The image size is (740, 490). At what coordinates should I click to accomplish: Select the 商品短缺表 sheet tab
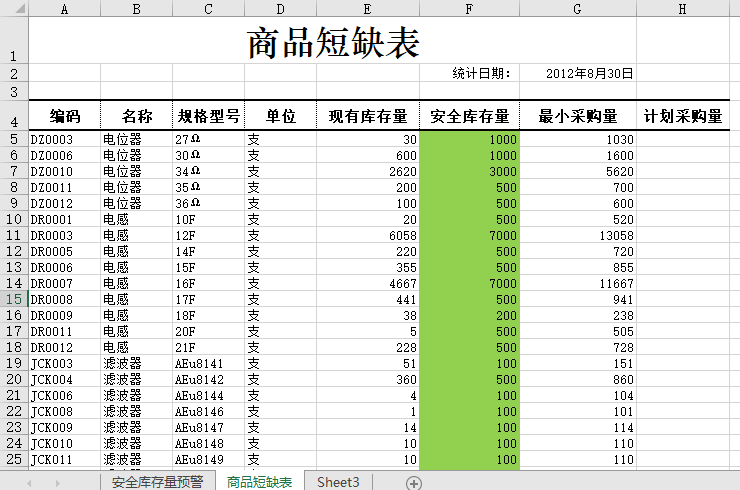[259, 482]
